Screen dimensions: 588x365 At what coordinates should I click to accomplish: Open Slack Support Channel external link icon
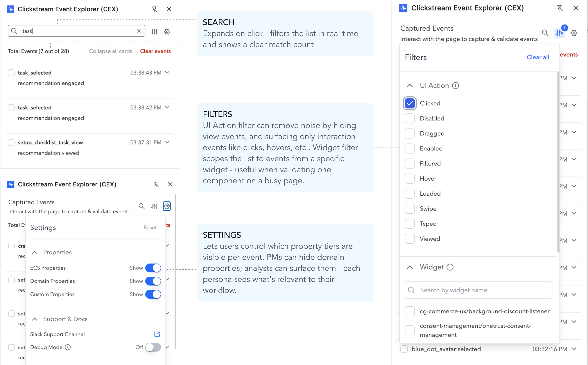pyautogui.click(x=157, y=334)
